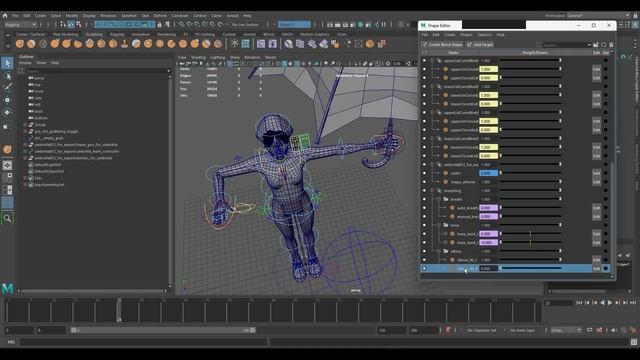Click the key dot for morphing row
Screen dimensions: 640x360
click(606, 191)
